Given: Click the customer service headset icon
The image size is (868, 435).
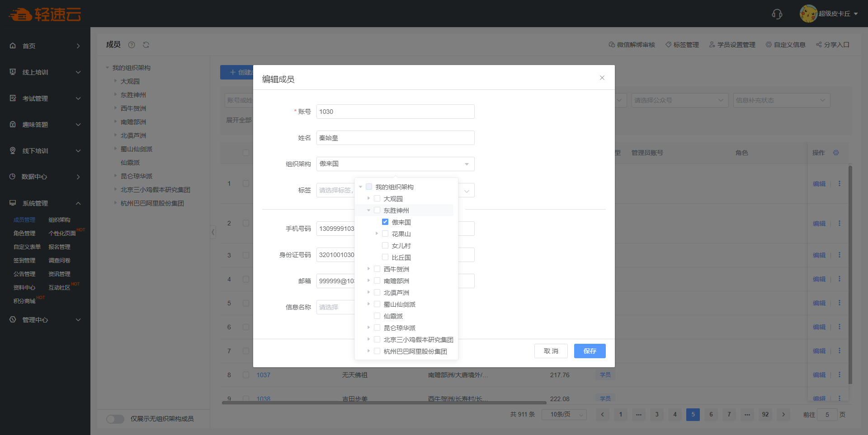Looking at the screenshot, I should coord(777,14).
